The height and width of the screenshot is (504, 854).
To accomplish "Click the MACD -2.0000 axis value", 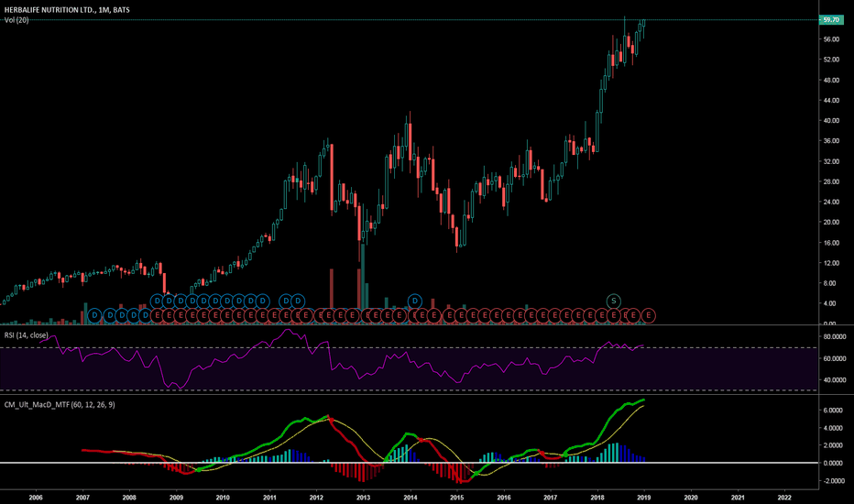I will [x=832, y=480].
